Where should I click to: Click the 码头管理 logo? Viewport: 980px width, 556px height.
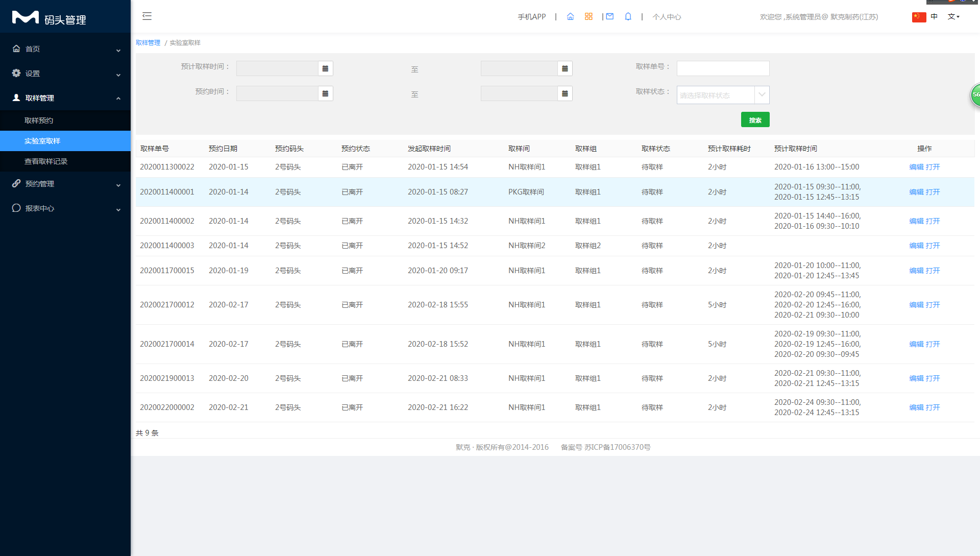click(49, 18)
